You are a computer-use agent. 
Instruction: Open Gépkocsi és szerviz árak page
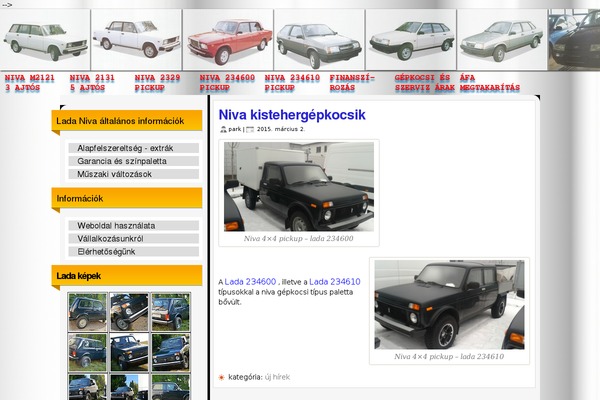click(x=424, y=83)
